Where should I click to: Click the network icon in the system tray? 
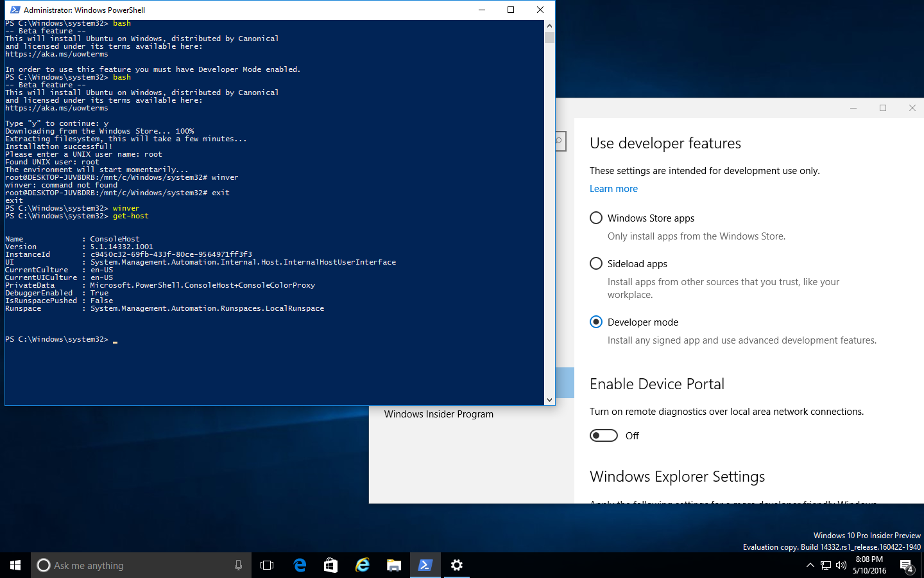[825, 565]
